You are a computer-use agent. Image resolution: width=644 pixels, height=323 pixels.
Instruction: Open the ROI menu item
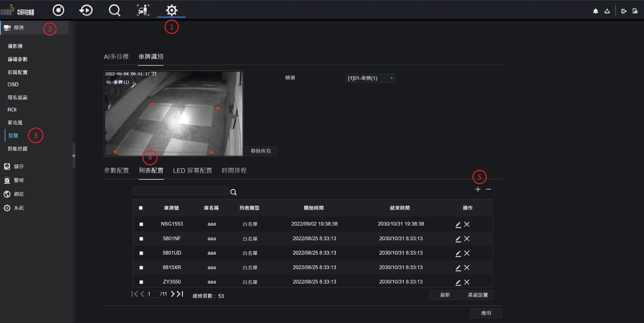click(12, 110)
